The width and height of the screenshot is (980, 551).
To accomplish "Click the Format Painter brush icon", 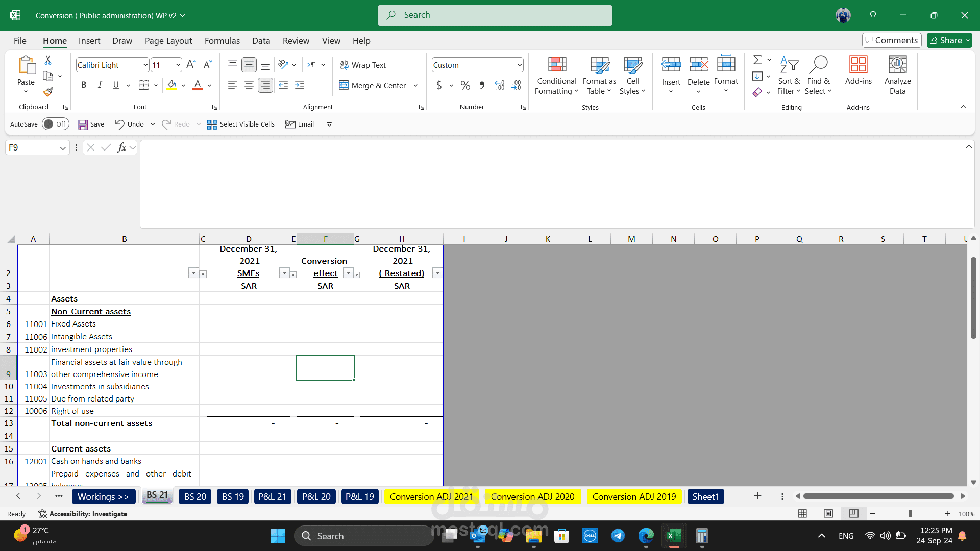I will click(x=48, y=92).
